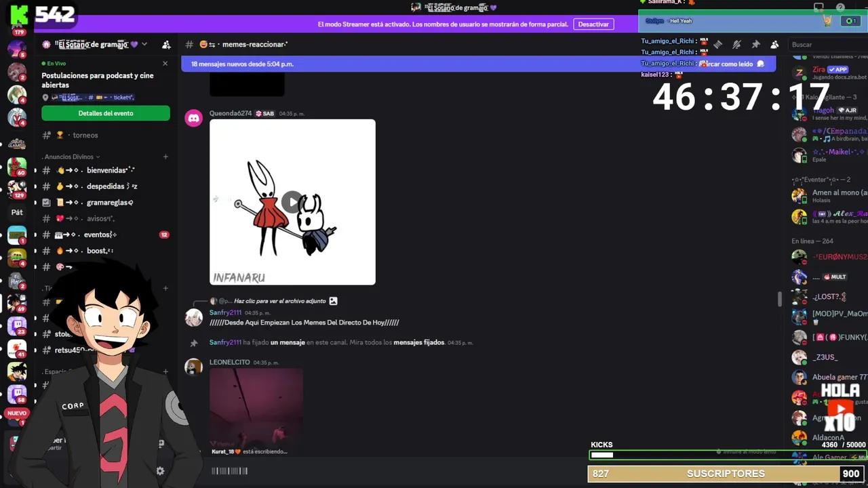Open the server name dropdown chevron
The image size is (868, 488).
(144, 45)
